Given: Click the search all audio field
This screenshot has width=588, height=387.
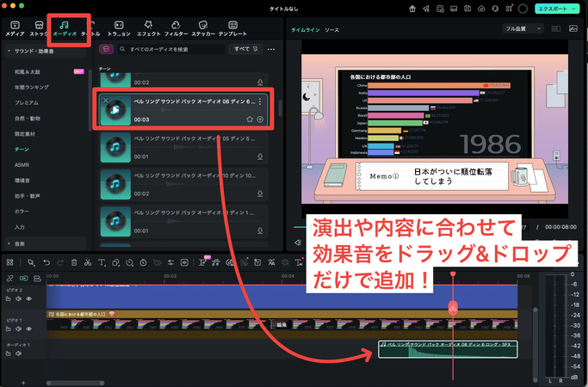Looking at the screenshot, I should pyautogui.click(x=172, y=49).
